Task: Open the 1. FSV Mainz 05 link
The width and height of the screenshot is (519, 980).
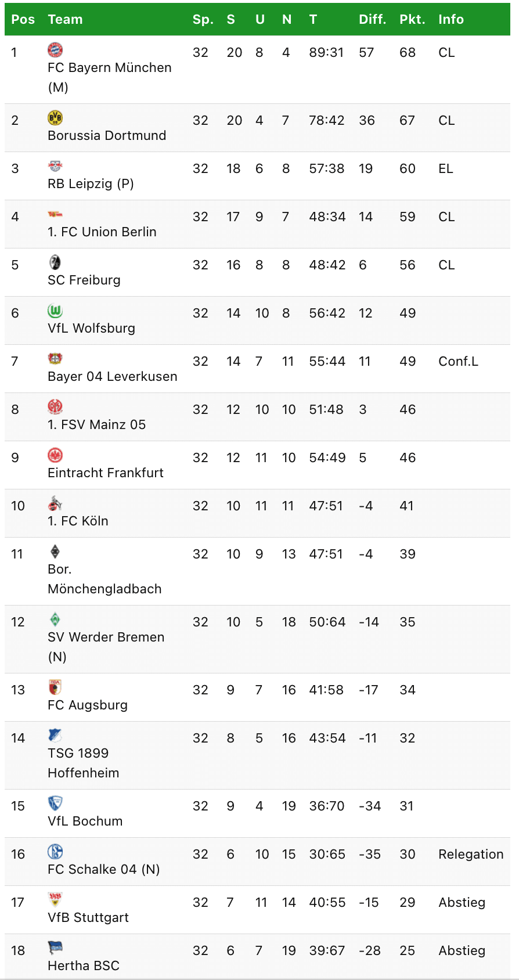Action: 97,424
